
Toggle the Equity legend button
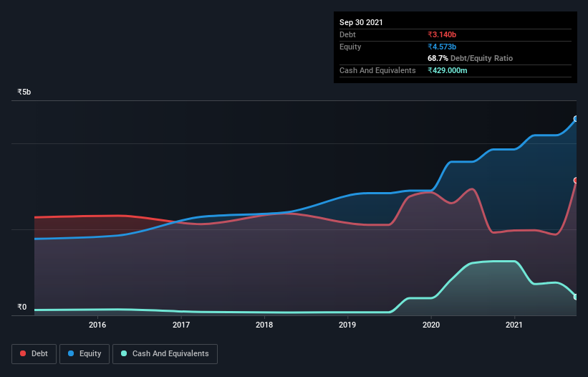(85, 354)
